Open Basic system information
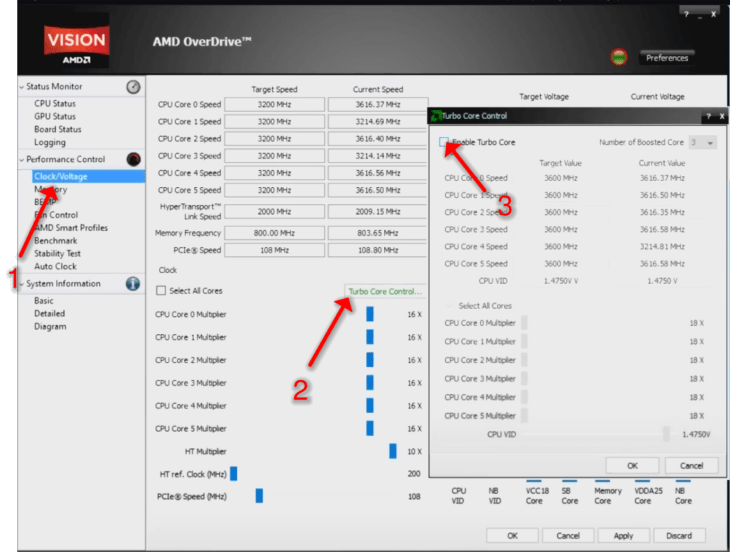Viewport: 730px width, 552px height. [x=43, y=301]
